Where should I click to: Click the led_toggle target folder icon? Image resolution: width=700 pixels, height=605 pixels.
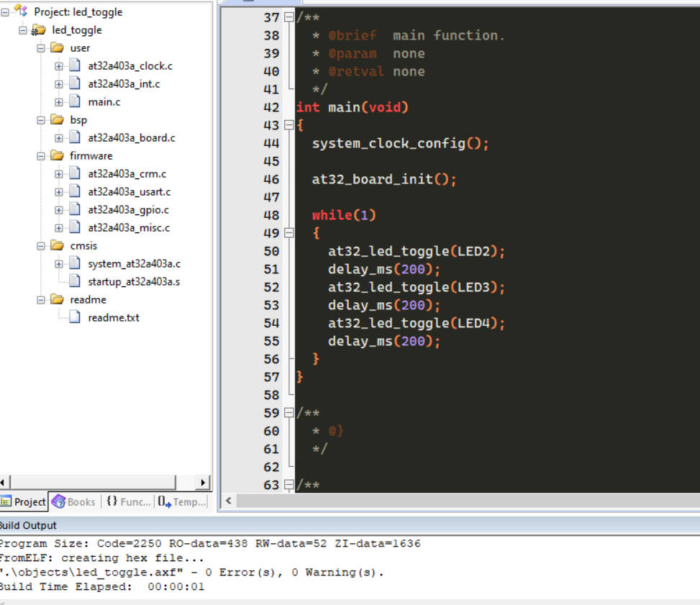point(38,30)
